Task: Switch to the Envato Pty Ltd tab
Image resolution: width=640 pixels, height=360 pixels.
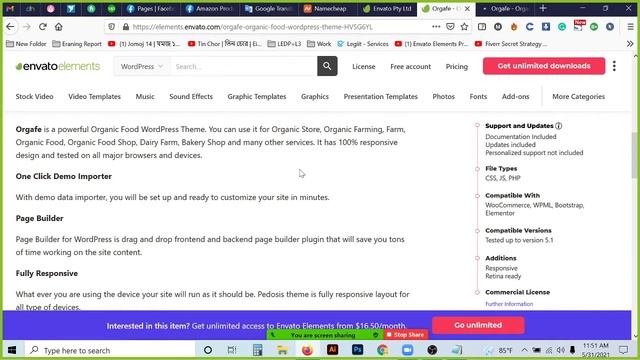Action: click(x=388, y=9)
